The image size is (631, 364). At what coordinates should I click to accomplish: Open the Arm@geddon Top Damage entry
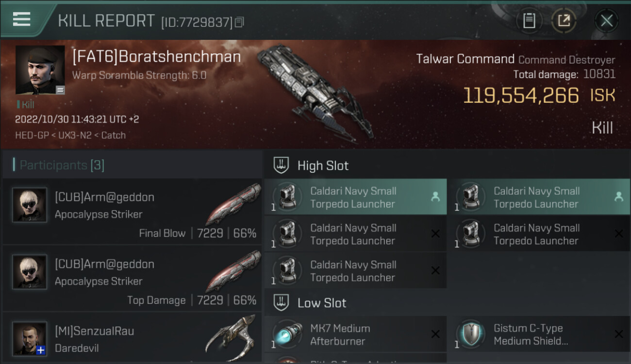tap(132, 279)
